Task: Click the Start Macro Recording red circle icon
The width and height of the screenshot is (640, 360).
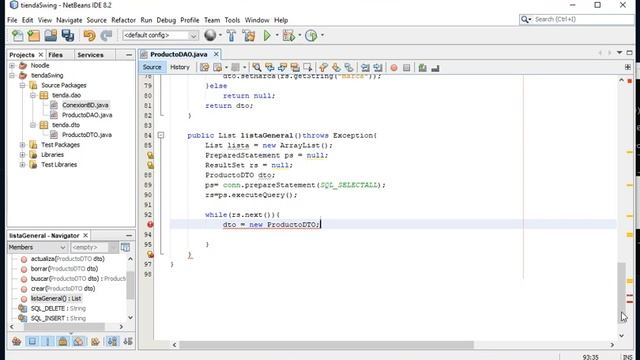Action: click(394, 68)
